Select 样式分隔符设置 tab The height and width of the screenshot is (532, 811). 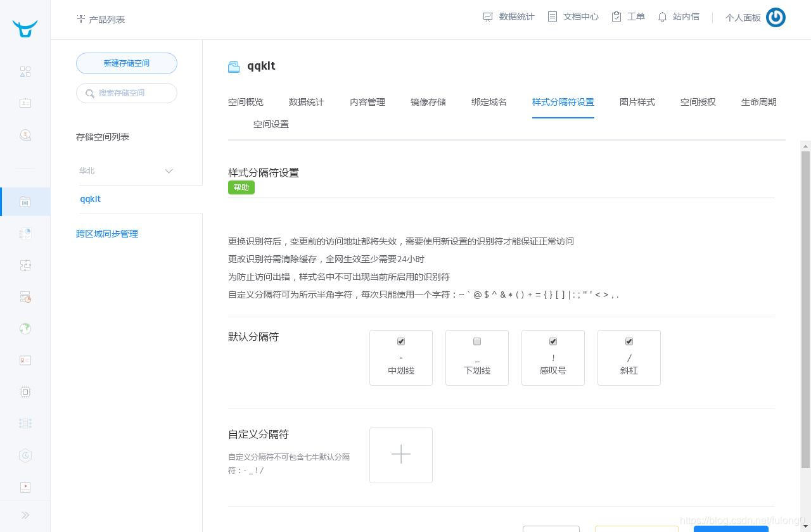point(563,102)
